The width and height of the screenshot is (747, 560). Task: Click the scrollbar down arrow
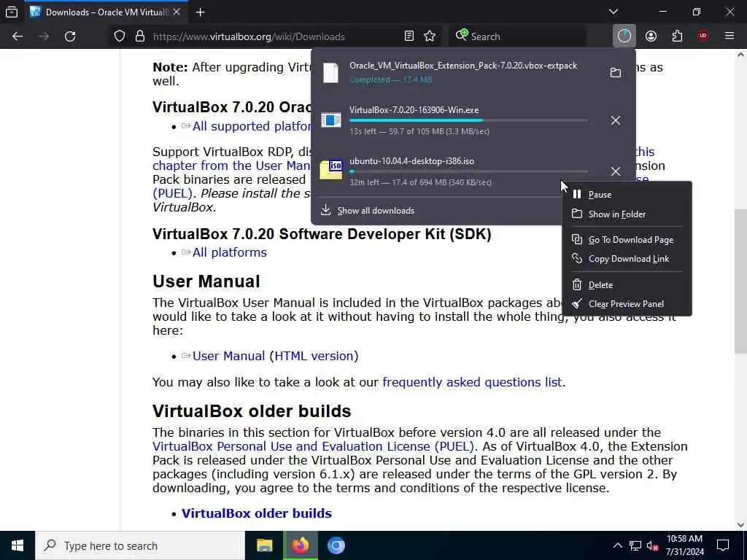740,525
